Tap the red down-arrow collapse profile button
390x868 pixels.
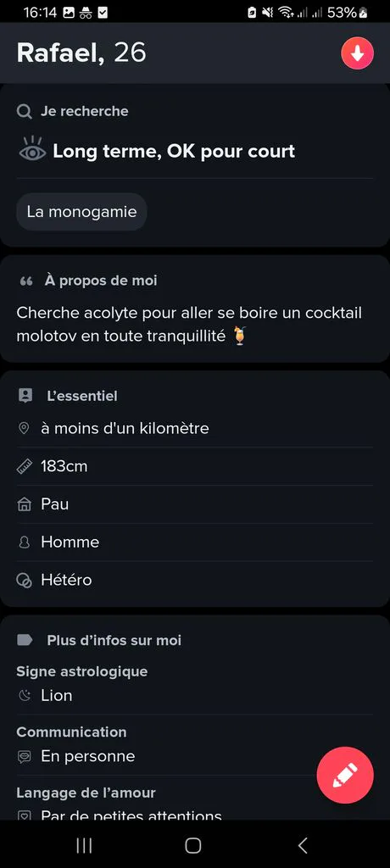coord(357,53)
